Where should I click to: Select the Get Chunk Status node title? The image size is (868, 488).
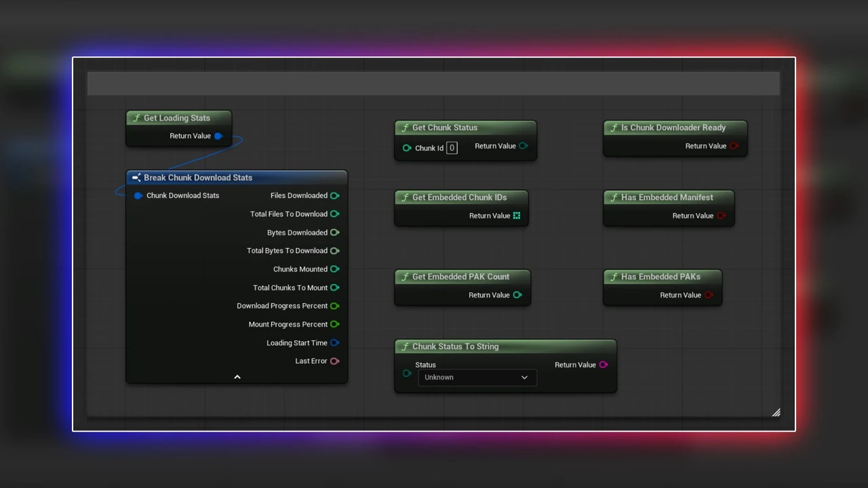pyautogui.click(x=445, y=127)
